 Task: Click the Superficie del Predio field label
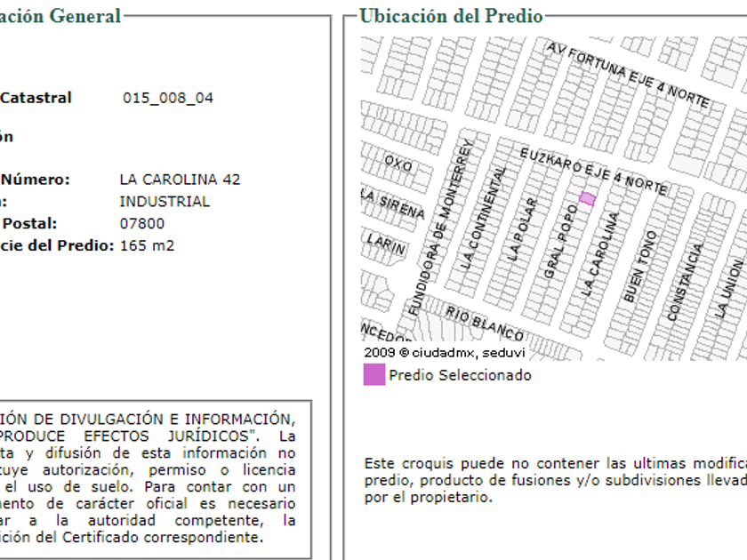tap(57, 245)
